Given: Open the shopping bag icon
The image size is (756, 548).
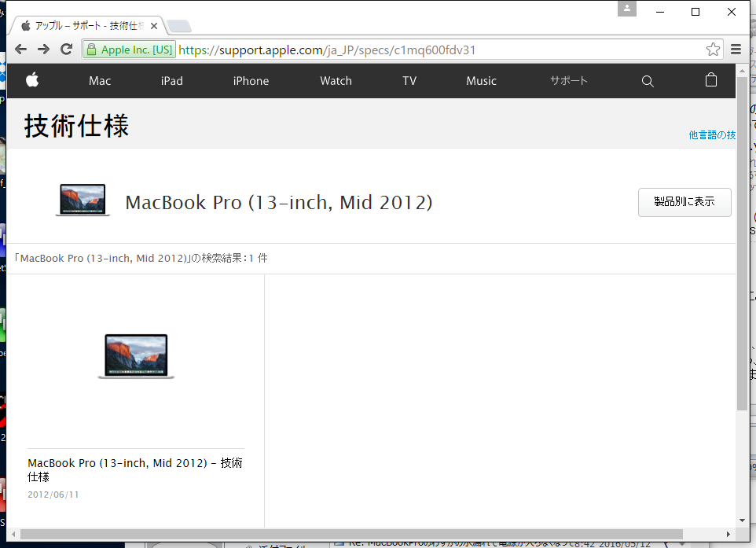Looking at the screenshot, I should pyautogui.click(x=711, y=80).
